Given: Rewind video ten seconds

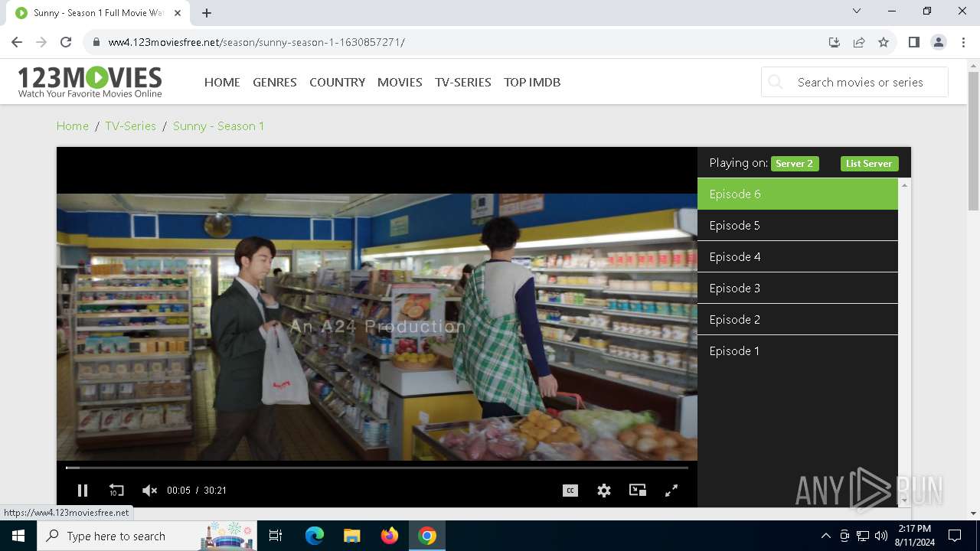Looking at the screenshot, I should [116, 491].
